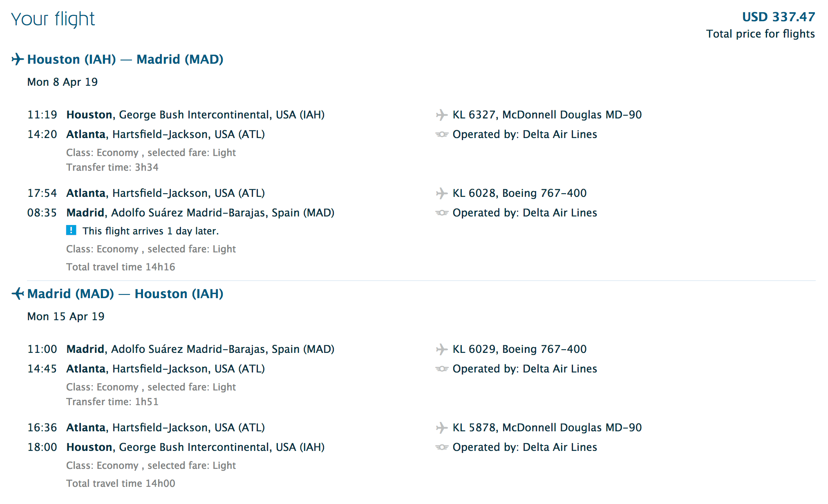Click the Mon 8 Apr 19 departure date
This screenshot has height=504, width=828.
63,82
